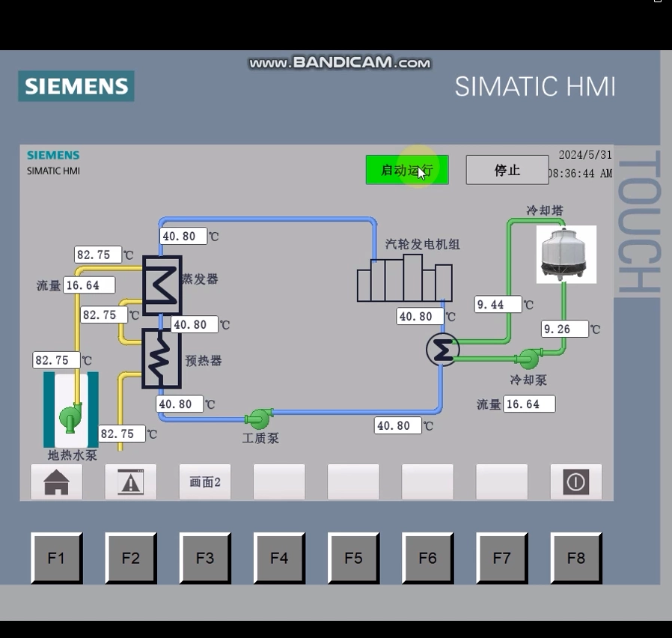Switch to 画面2 screen
672x638 pixels.
205,482
